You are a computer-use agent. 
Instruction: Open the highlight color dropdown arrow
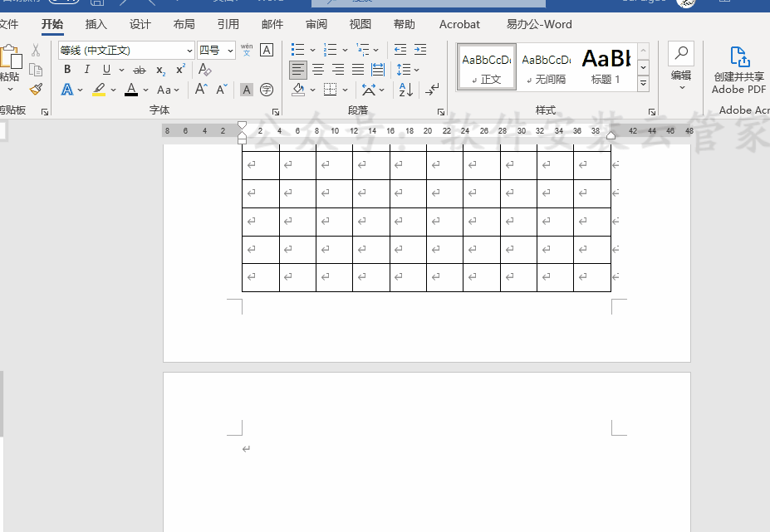(x=114, y=90)
